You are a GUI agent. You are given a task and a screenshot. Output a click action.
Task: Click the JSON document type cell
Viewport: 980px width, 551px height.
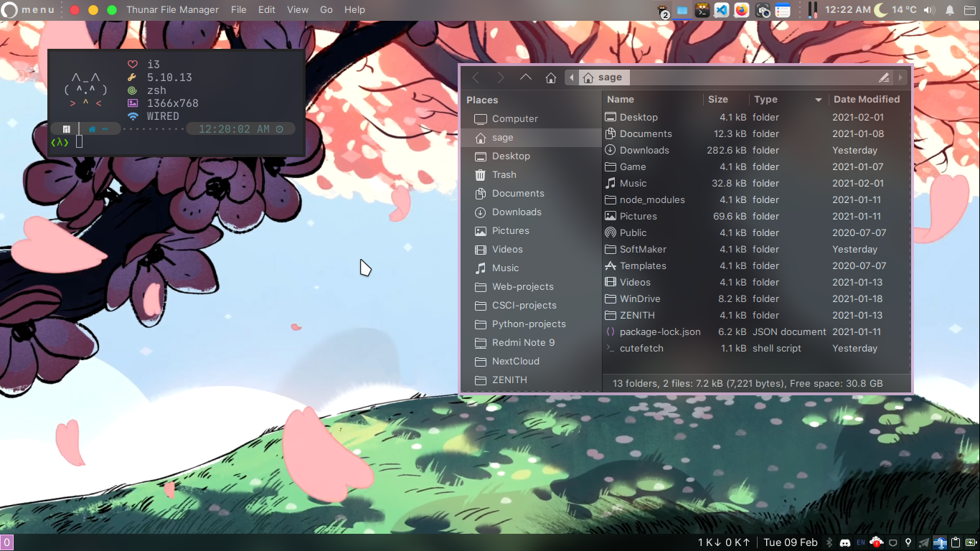[x=789, y=331]
